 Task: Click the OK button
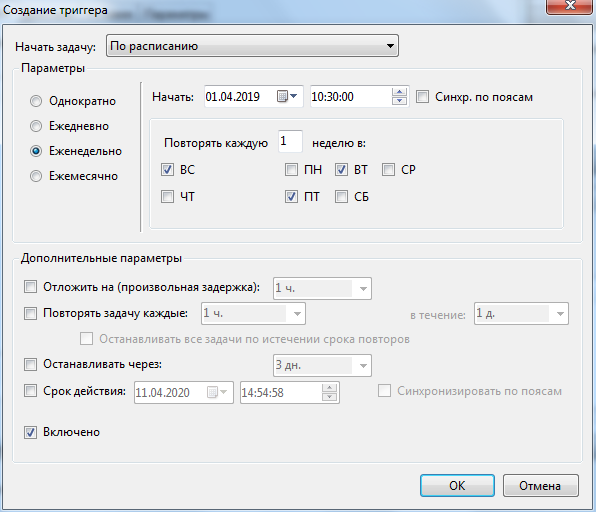(x=457, y=485)
